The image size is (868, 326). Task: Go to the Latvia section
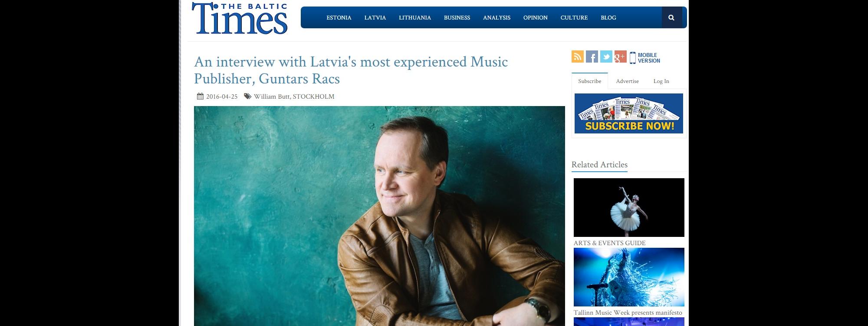point(375,18)
